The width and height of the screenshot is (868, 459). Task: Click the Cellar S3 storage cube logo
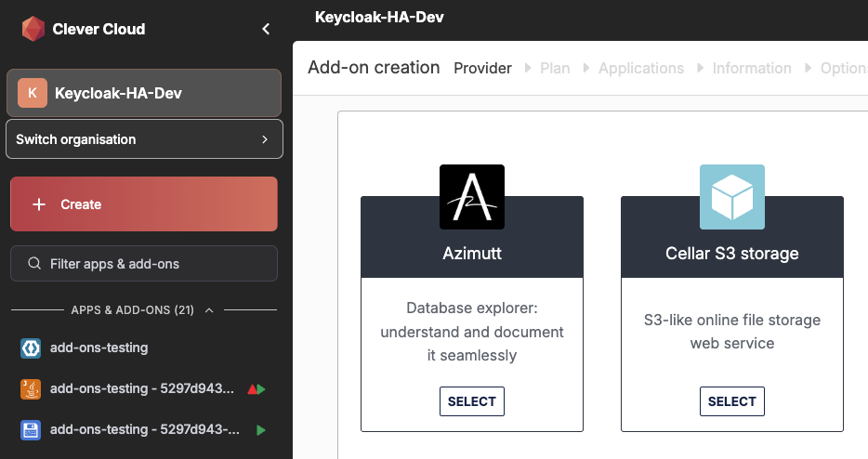tap(731, 197)
